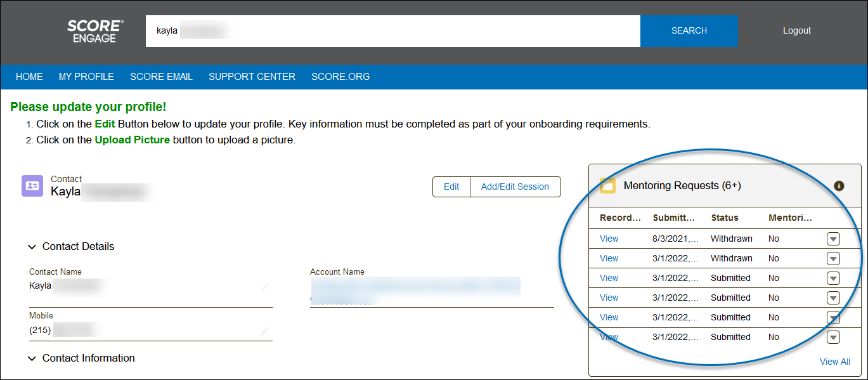Open row actions dropdown for first Submitted request
Image resolution: width=868 pixels, height=380 pixels.
pos(833,278)
